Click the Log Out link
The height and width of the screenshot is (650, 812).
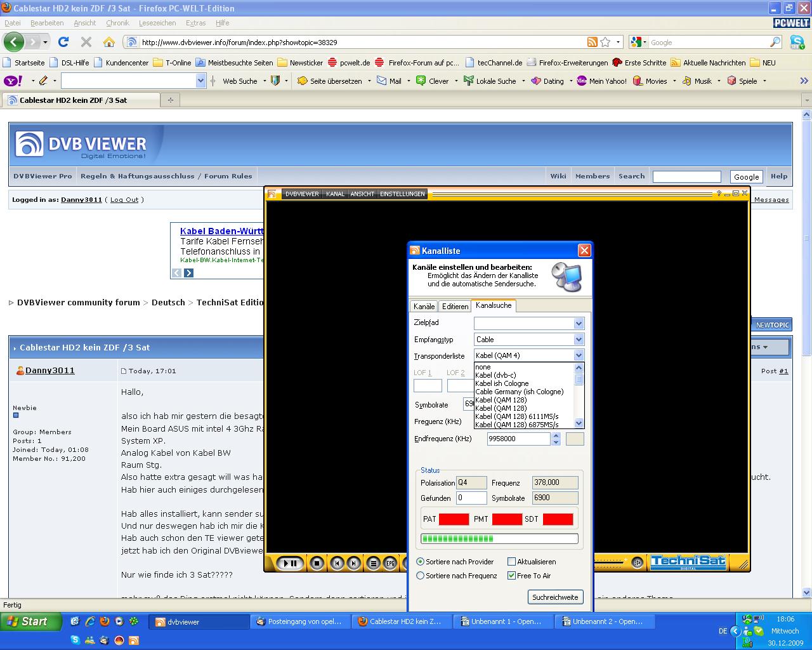(x=124, y=199)
